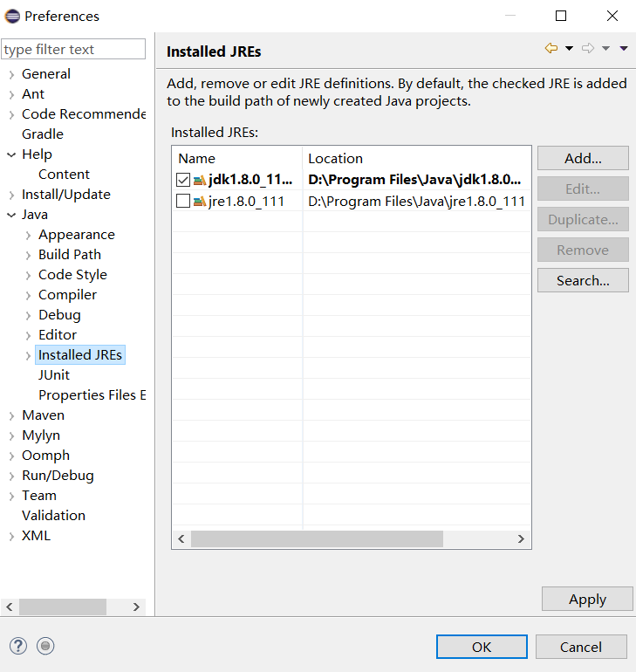This screenshot has width=636, height=672.
Task: Click tree panel horizontal scrollbar thumb
Action: (63, 607)
